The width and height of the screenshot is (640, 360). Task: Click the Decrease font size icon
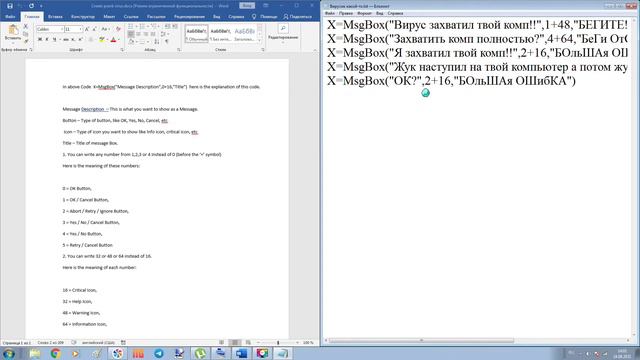[94, 29]
